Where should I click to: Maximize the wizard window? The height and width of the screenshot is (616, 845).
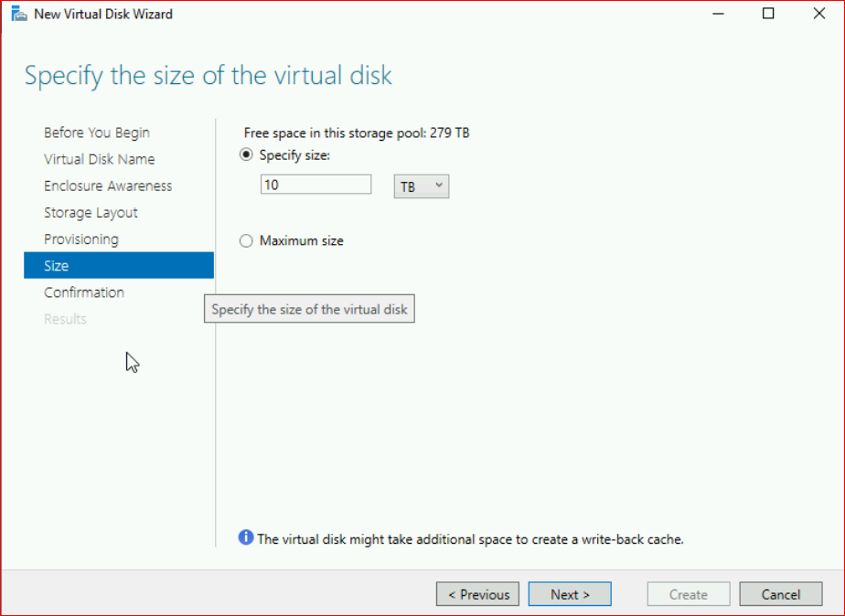768,14
